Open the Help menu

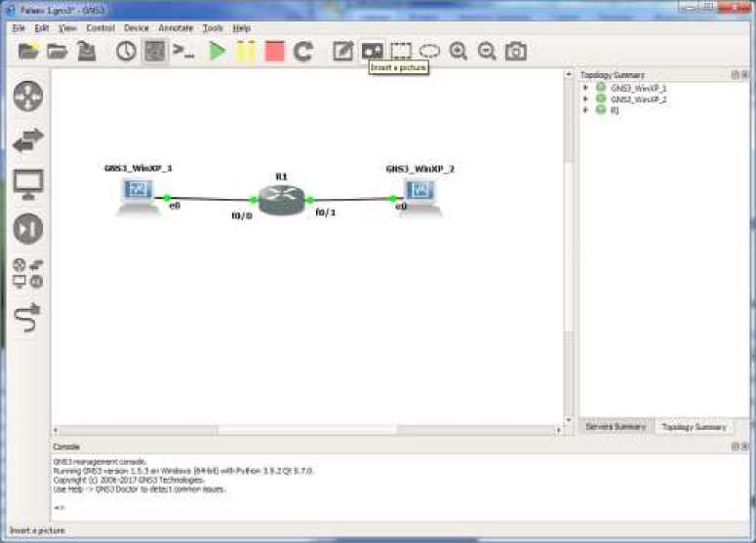coord(242,28)
